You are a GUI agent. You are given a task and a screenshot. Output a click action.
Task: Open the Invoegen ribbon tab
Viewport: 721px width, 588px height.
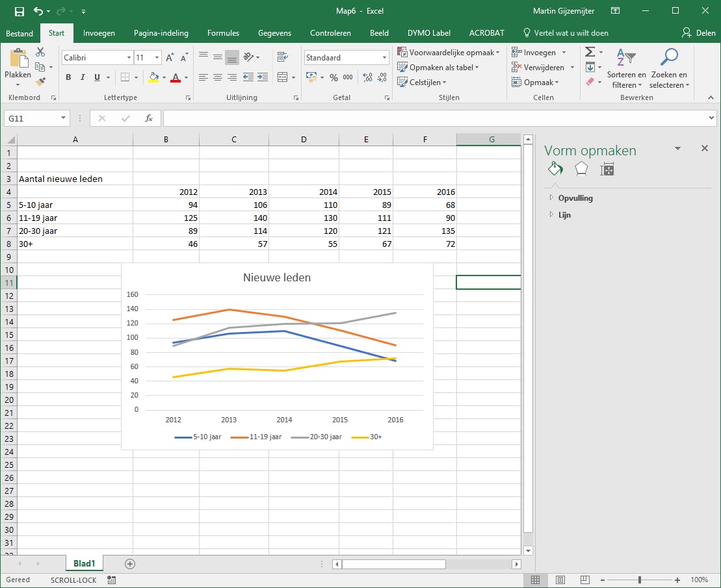[x=99, y=33]
